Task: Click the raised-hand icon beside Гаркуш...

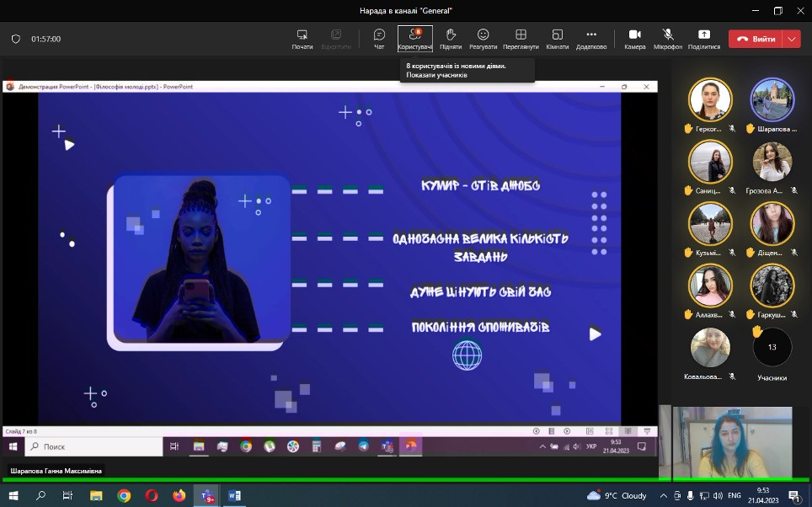Action: coord(751,314)
